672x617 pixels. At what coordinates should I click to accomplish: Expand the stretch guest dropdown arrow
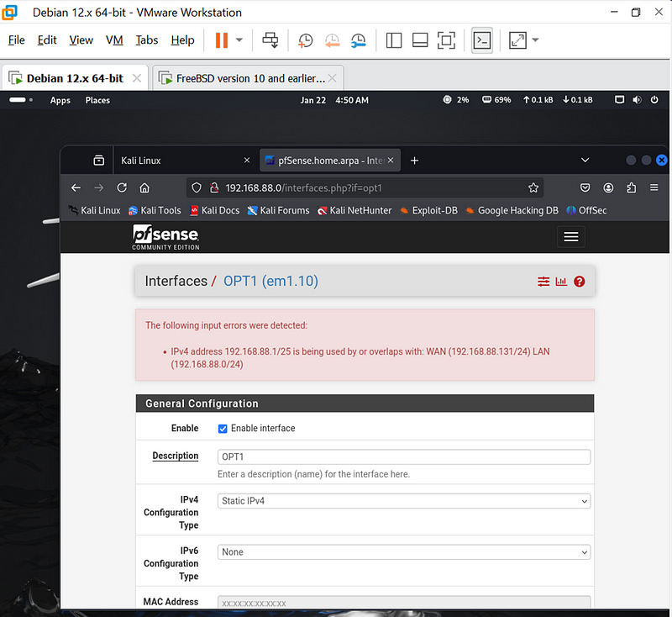tap(535, 40)
